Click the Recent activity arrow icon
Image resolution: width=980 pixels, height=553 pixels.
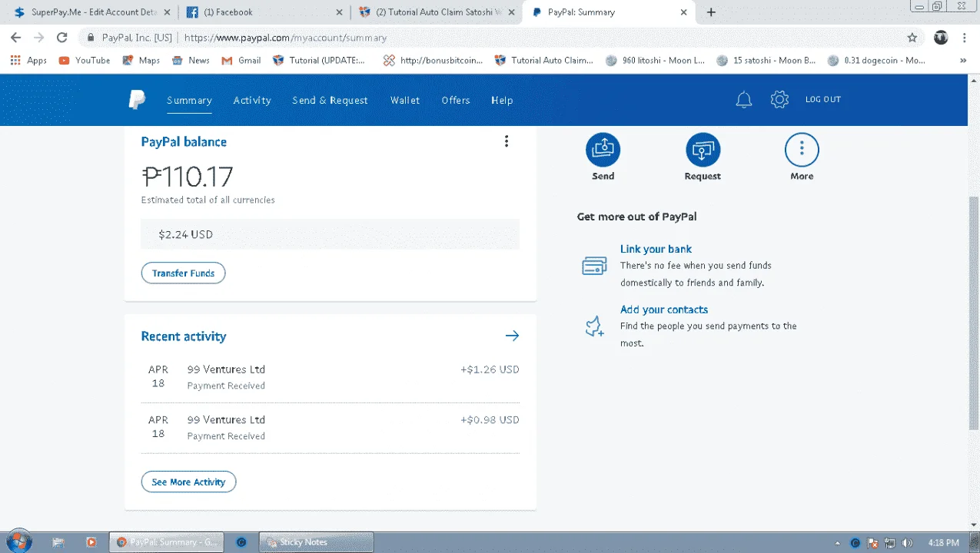512,336
